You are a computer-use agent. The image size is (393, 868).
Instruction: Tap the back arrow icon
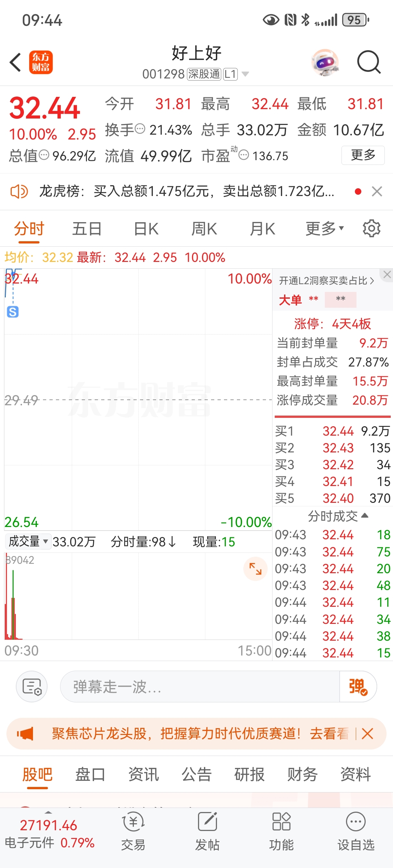pos(16,62)
